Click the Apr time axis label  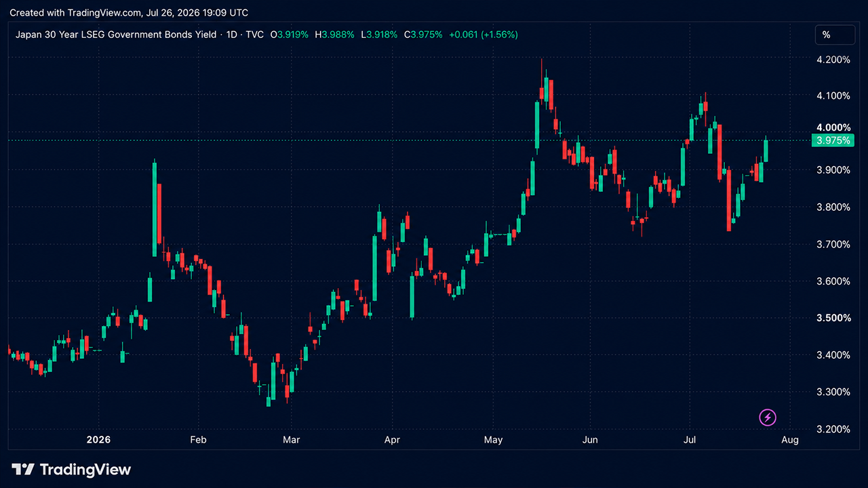[392, 440]
